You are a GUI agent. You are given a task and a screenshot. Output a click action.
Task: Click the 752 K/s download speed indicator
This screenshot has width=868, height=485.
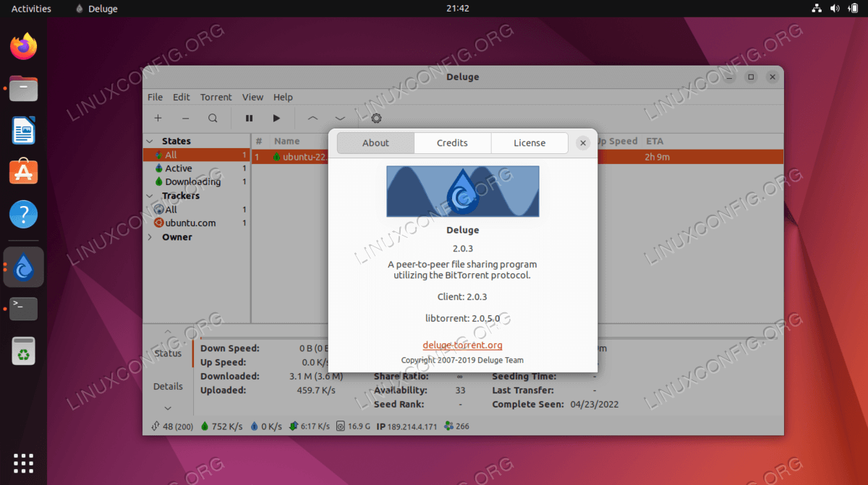pos(221,426)
